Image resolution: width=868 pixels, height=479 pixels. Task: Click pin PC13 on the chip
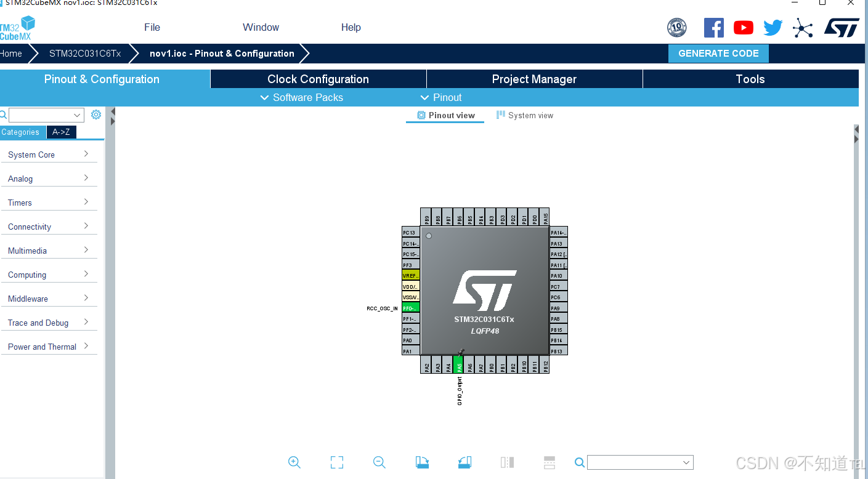tap(411, 233)
